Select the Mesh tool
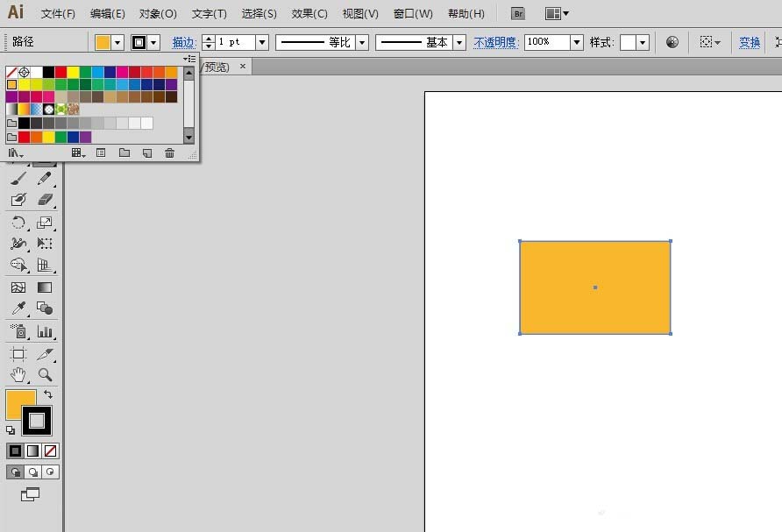The height and width of the screenshot is (532, 782). [18, 287]
